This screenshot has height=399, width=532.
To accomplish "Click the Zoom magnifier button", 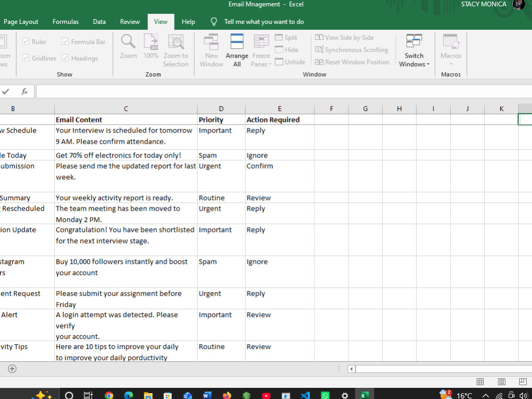I will [x=128, y=47].
